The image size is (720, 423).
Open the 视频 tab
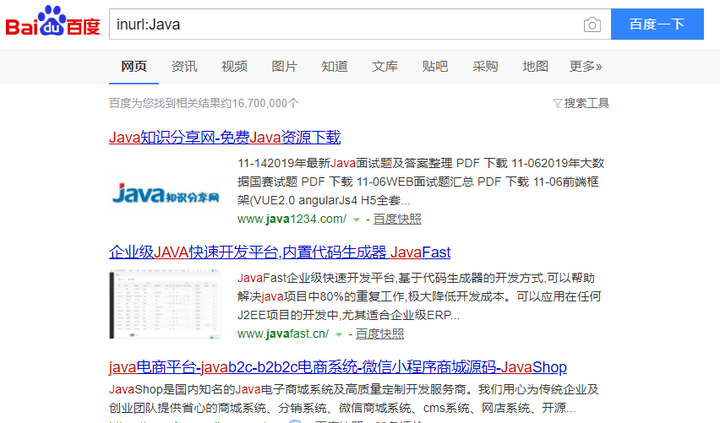point(234,67)
